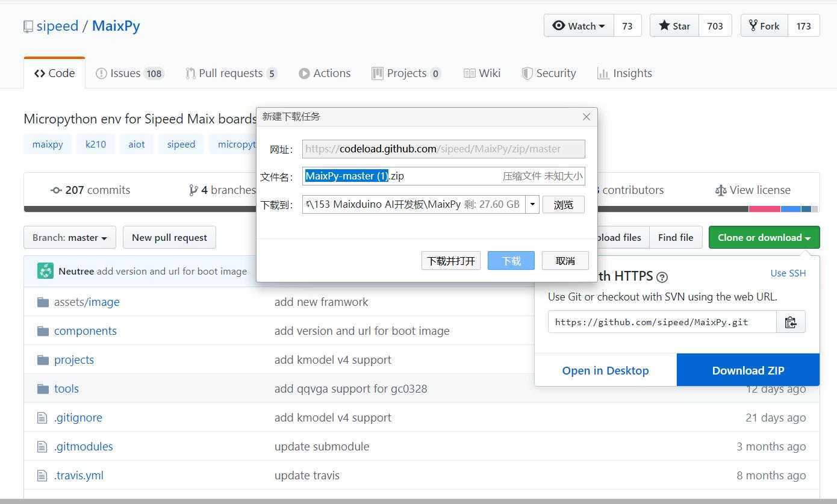Viewport: 837px width, 504px height.
Task: Open the assets/image folder link
Action: (x=87, y=302)
